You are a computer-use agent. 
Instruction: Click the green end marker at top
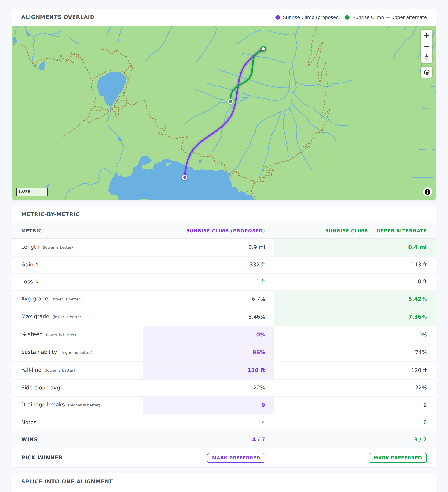point(263,49)
